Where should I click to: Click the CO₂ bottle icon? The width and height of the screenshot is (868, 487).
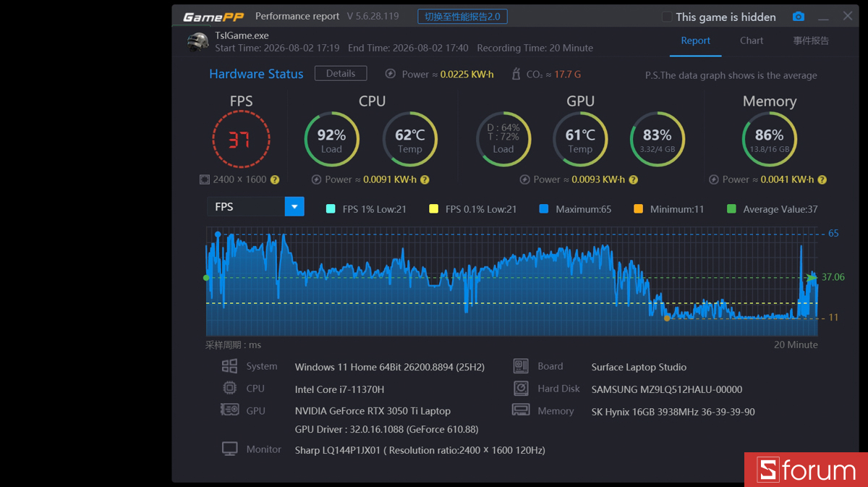tap(516, 74)
